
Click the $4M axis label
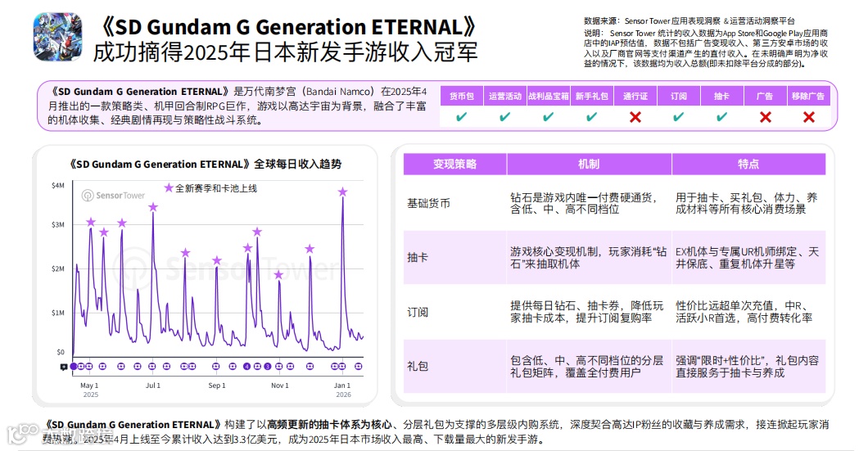[58, 185]
